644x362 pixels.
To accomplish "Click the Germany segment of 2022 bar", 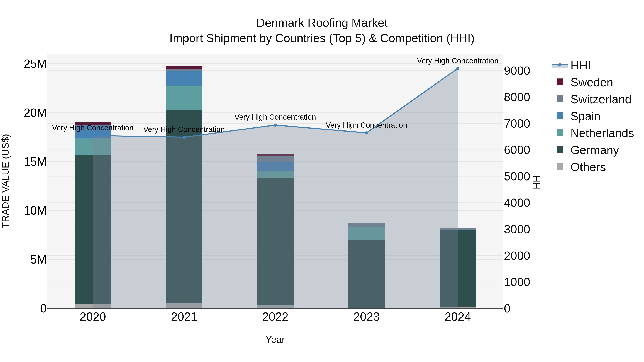I will coord(275,241).
